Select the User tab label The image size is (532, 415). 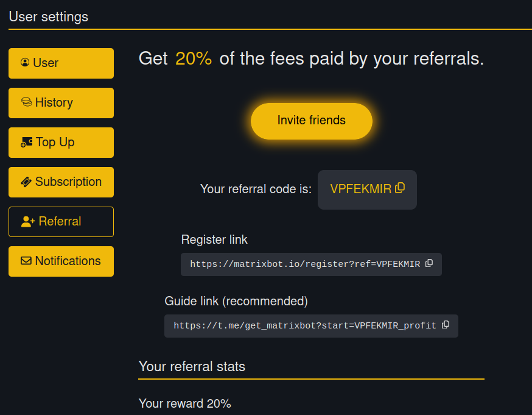(46, 63)
